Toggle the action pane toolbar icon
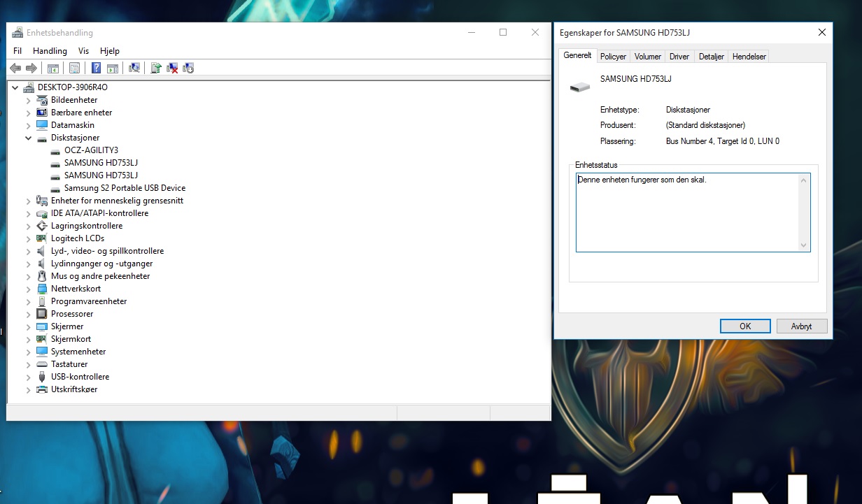The height and width of the screenshot is (504, 862). [112, 68]
